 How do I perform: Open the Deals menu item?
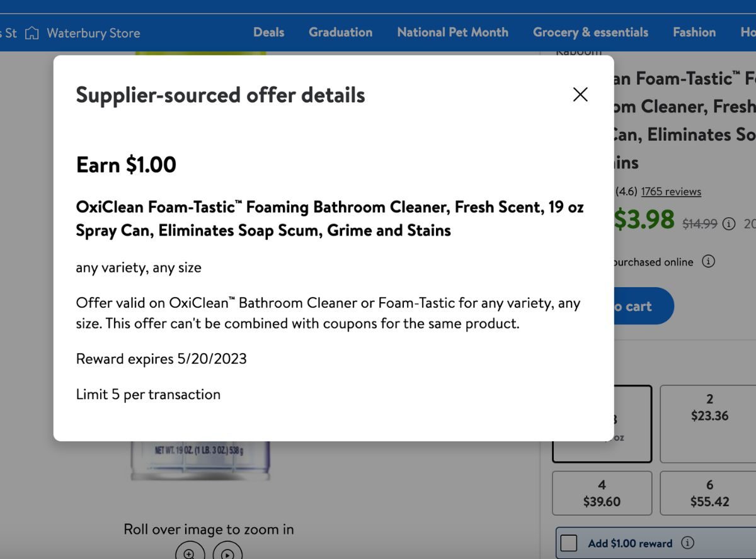(x=269, y=32)
